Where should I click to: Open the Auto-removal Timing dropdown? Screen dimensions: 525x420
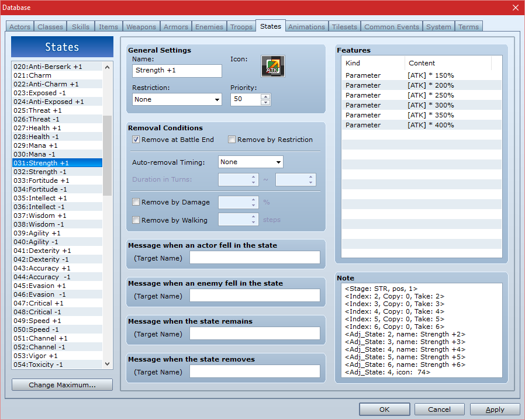250,162
